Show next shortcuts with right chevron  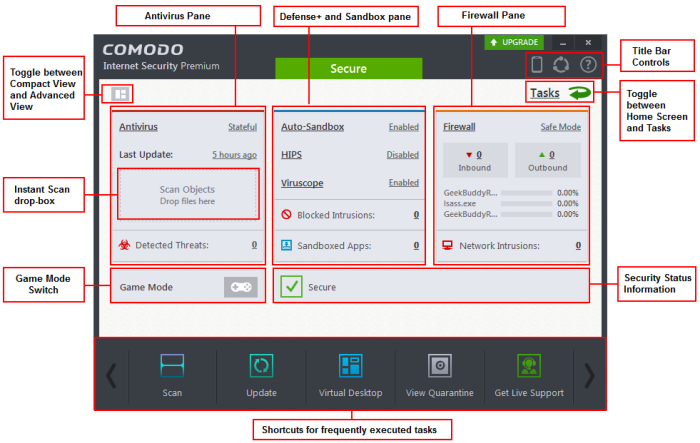click(x=590, y=376)
